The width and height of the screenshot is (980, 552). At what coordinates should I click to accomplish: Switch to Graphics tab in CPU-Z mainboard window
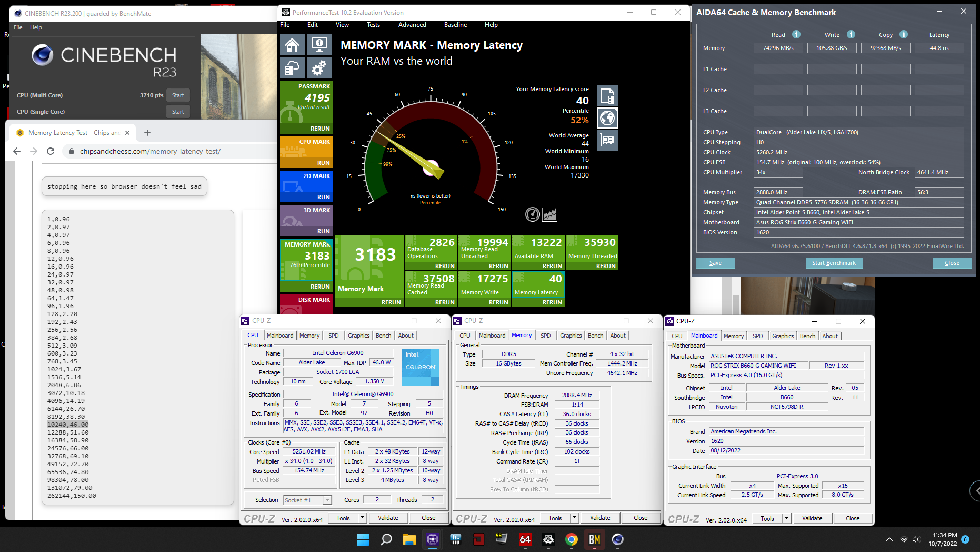[783, 336]
